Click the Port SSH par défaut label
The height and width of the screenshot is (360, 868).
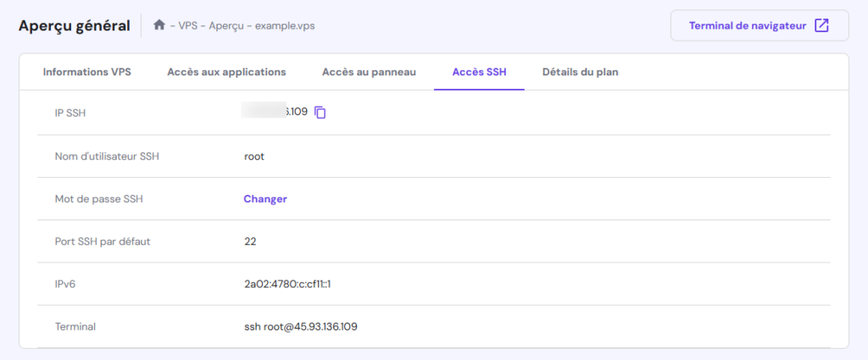pyautogui.click(x=103, y=241)
